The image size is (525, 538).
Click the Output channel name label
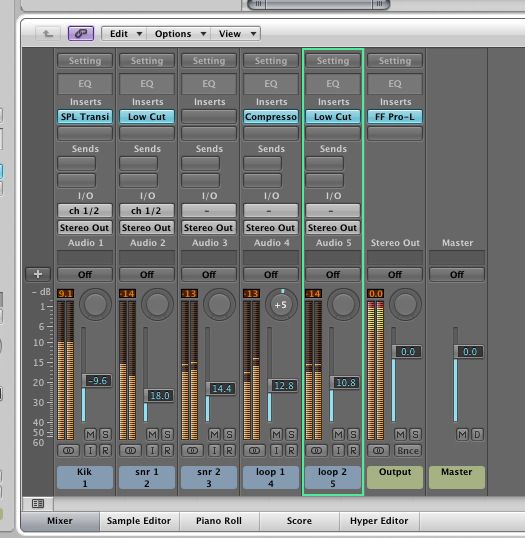(395, 477)
